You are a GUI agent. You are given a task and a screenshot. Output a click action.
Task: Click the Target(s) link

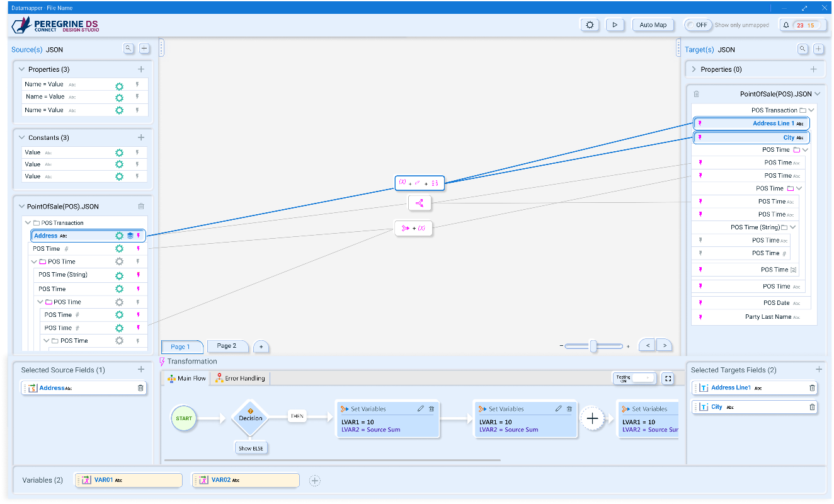tap(700, 50)
